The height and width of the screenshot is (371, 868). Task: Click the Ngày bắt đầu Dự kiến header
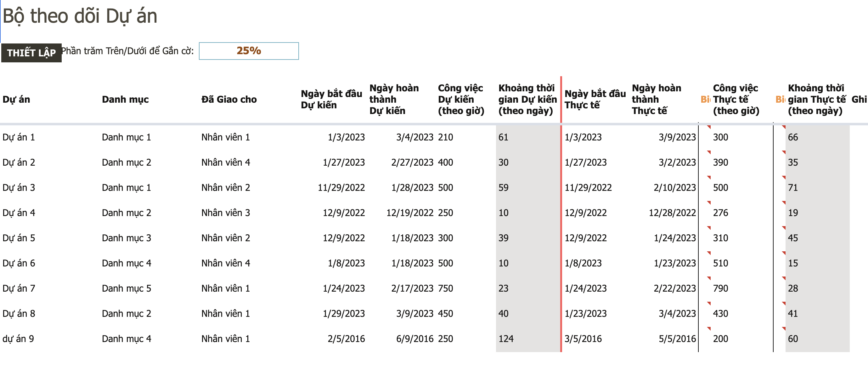click(x=332, y=99)
